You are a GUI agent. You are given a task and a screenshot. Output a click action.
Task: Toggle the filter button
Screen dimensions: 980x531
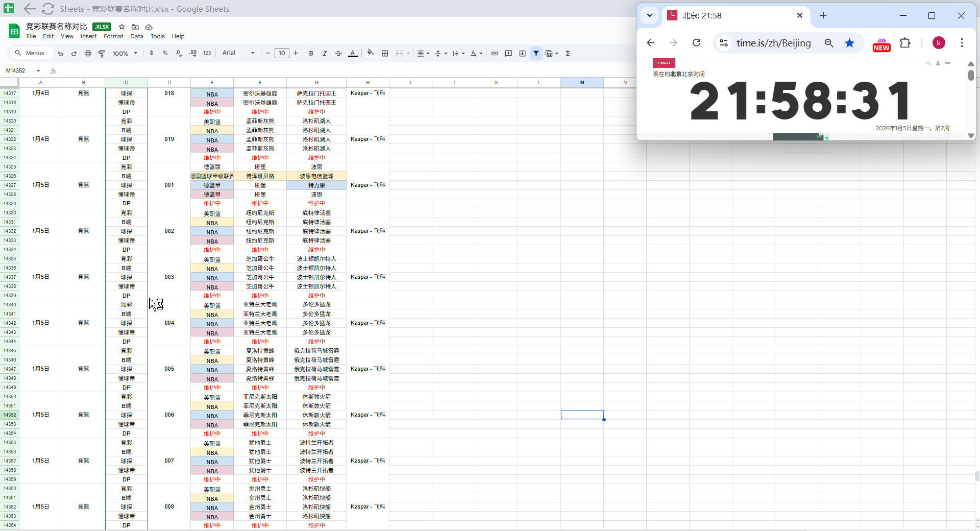[536, 53]
